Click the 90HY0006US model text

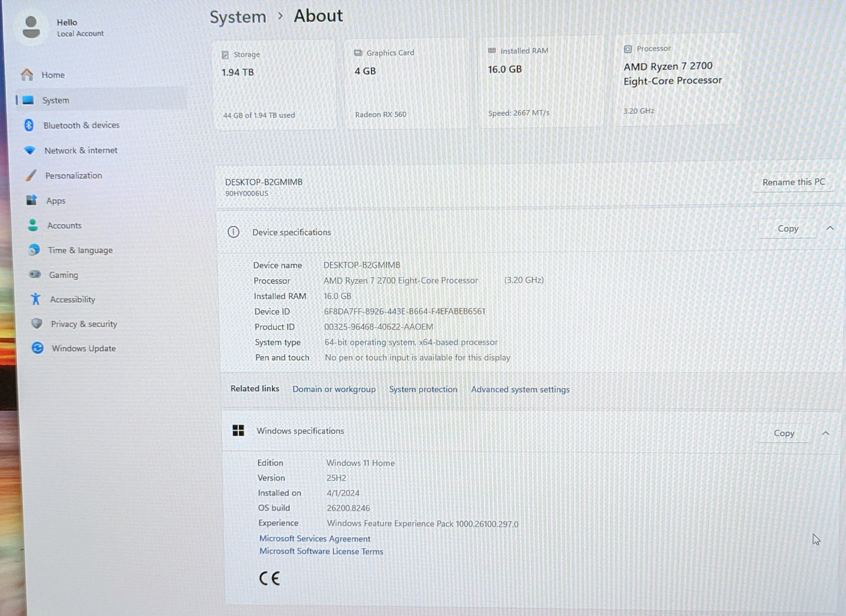tap(246, 194)
